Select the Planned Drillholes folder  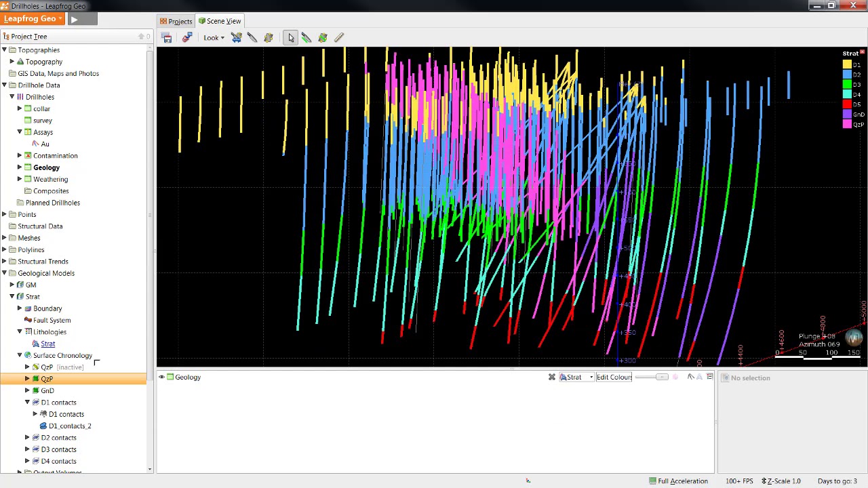click(52, 203)
